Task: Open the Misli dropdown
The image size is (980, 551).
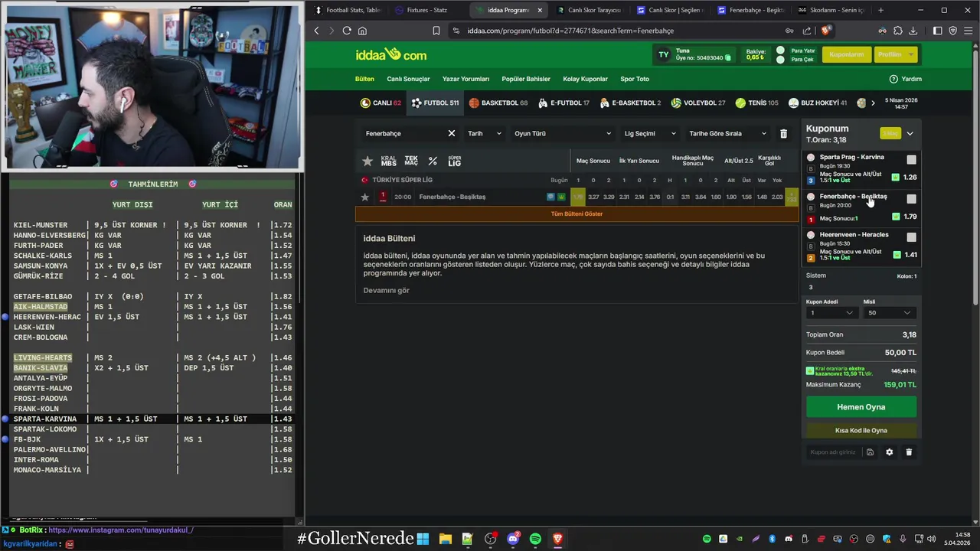Action: [x=889, y=312]
